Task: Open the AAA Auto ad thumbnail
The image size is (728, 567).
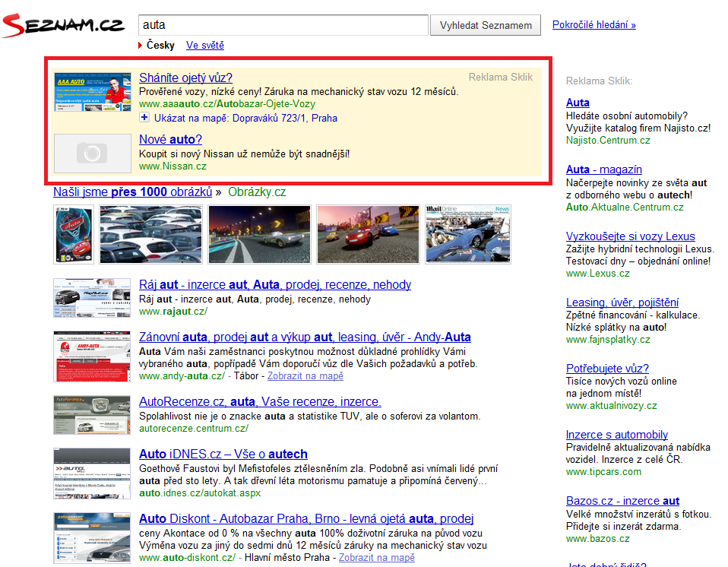Action: pyautogui.click(x=93, y=92)
